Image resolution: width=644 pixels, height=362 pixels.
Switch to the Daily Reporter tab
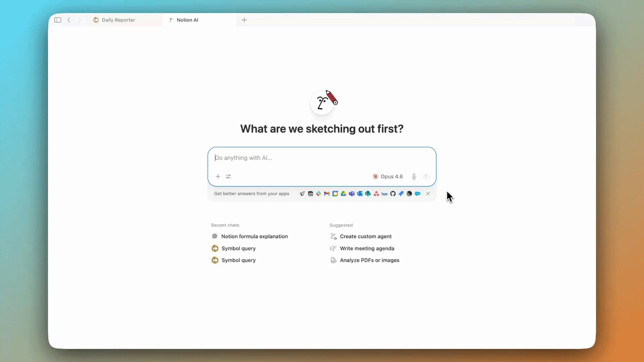tap(125, 20)
